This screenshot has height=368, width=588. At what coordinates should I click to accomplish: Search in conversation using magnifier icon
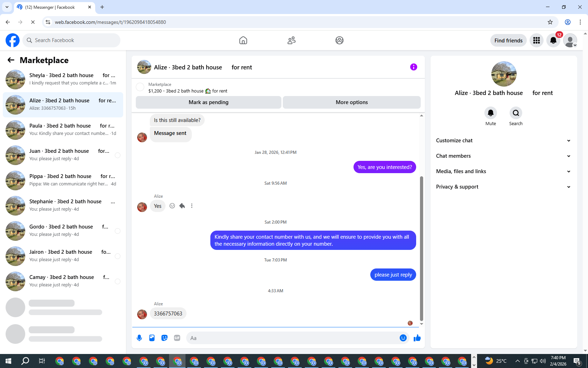pos(516,113)
